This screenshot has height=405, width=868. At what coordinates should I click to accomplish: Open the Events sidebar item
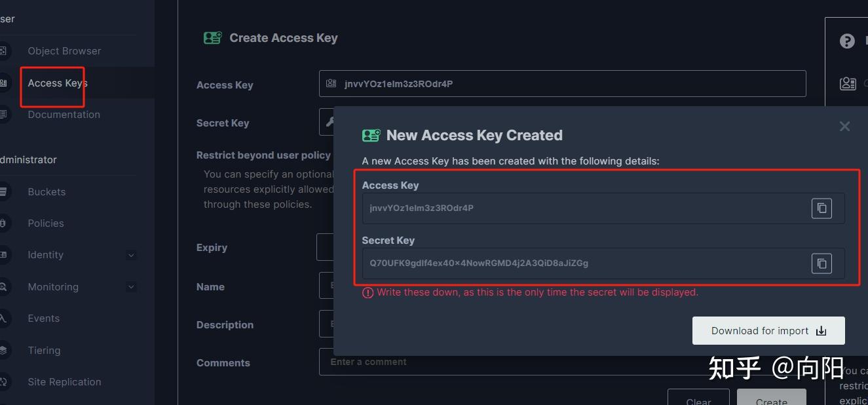click(x=43, y=318)
